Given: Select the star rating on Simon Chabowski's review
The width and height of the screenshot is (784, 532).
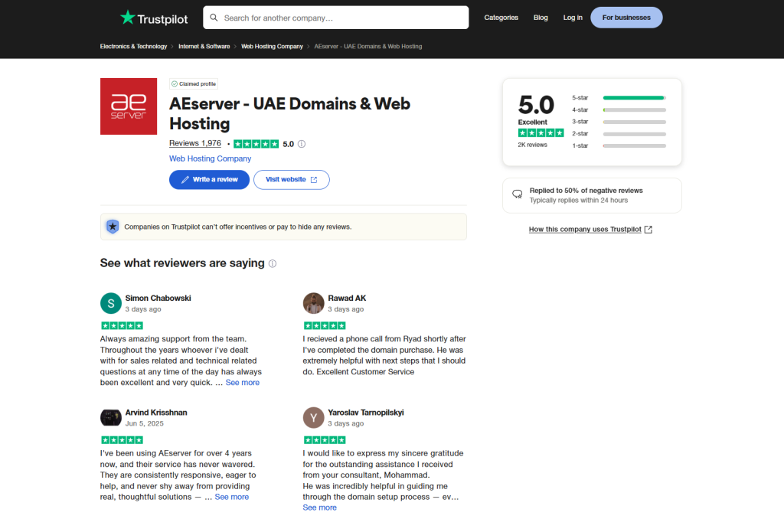Looking at the screenshot, I should 122,325.
